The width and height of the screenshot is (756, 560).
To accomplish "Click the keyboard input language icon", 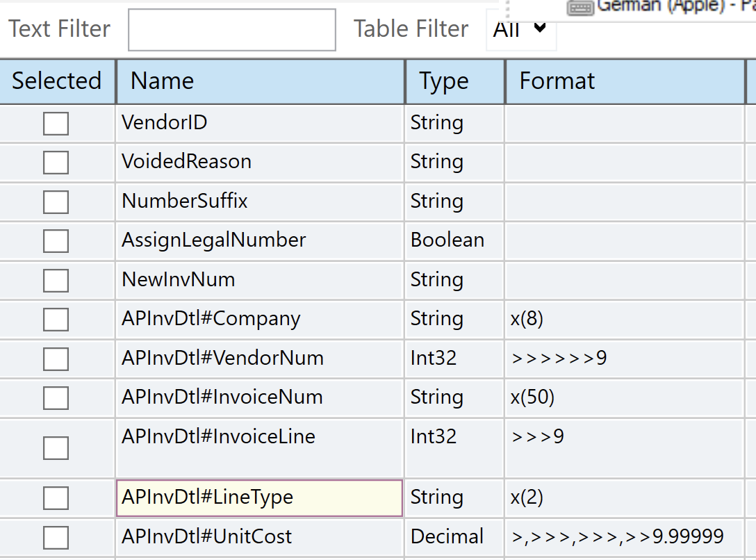I will pos(580,8).
